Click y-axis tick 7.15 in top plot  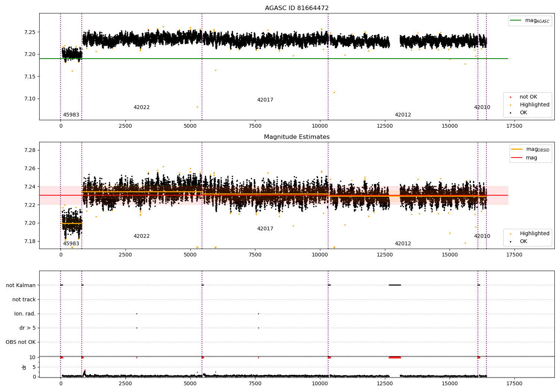[30, 77]
